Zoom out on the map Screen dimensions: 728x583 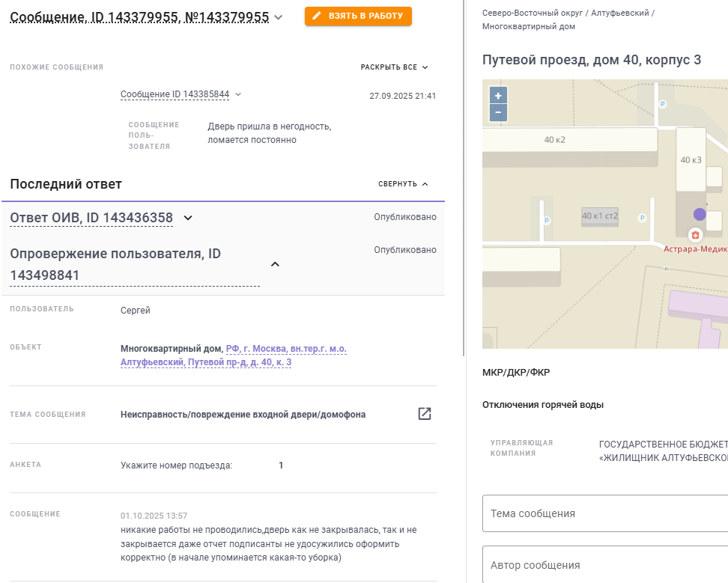click(x=498, y=113)
